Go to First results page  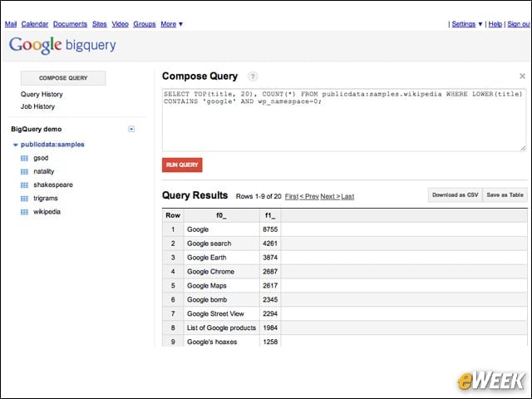292,196
